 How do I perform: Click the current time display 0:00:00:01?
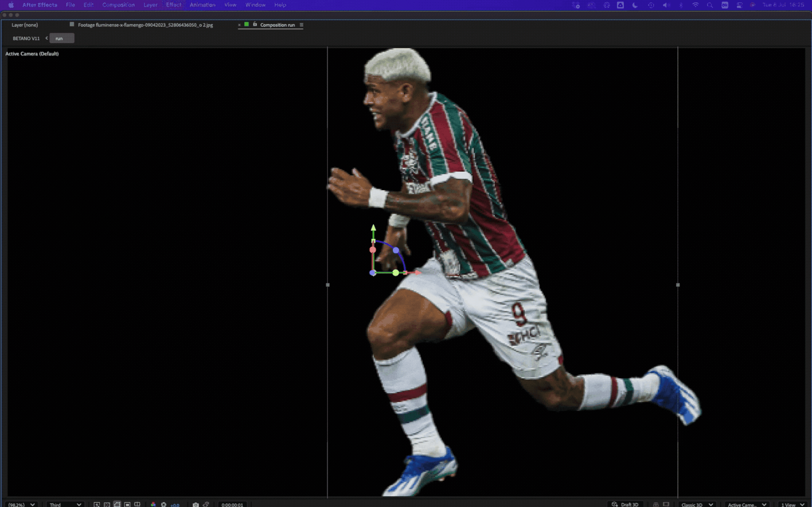click(x=232, y=505)
